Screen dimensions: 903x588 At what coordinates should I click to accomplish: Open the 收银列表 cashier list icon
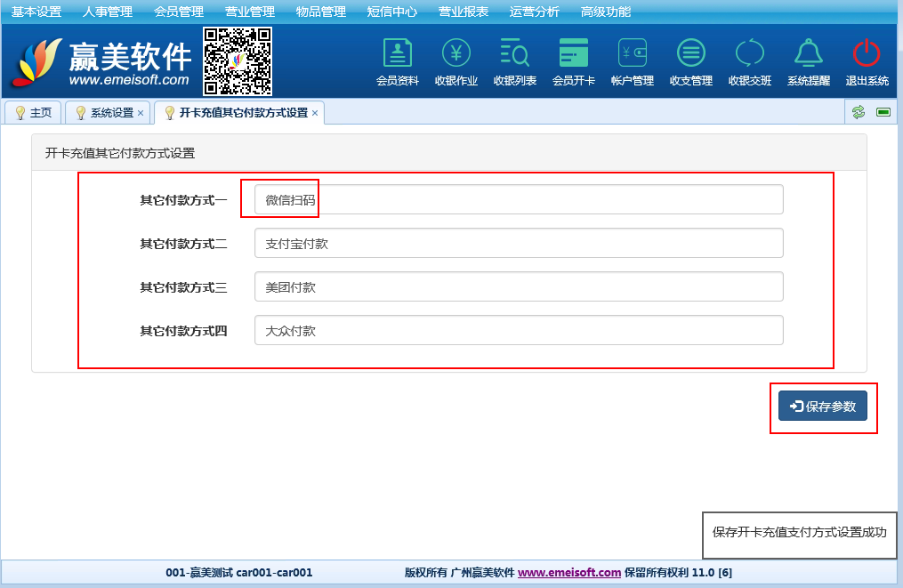point(514,61)
